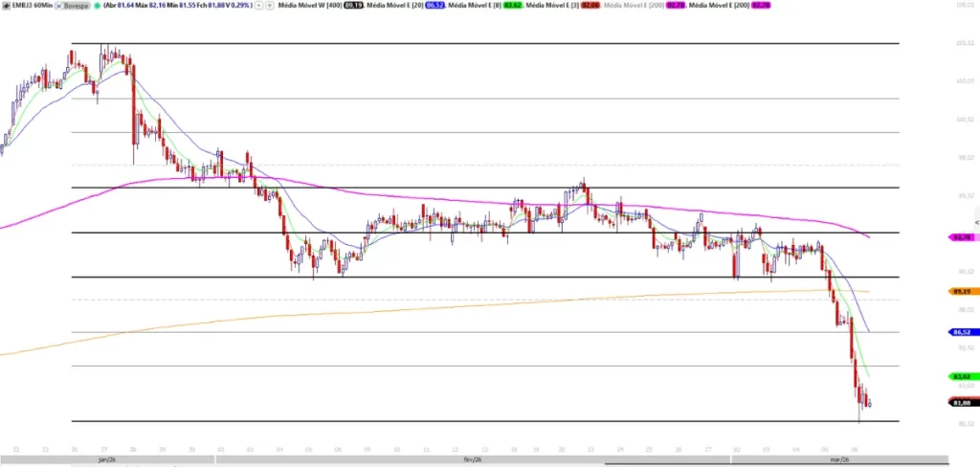
Task: Click the plus button before Média Móvel W
Action: tap(270, 5)
